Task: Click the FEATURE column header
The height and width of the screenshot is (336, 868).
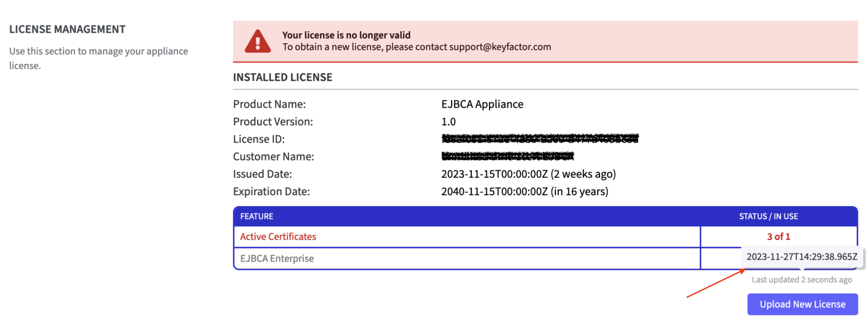Action: pyautogui.click(x=256, y=216)
